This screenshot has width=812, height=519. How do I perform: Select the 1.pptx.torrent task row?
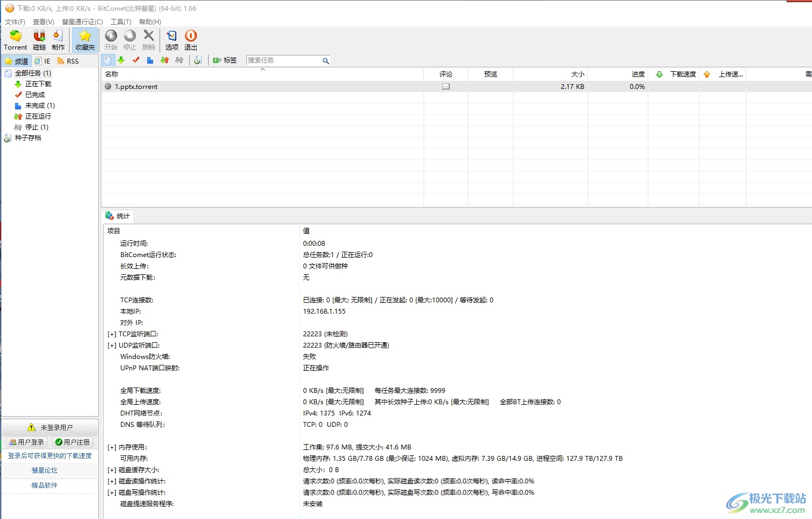point(456,86)
